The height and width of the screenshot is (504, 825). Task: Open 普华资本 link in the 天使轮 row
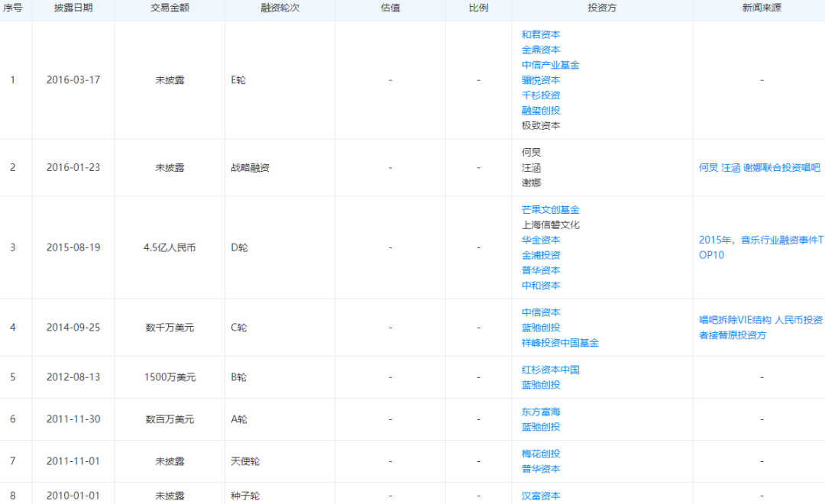tap(540, 470)
